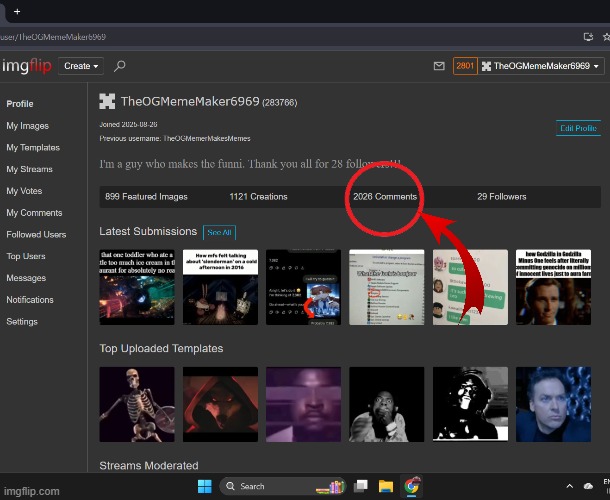Viewport: 610px width, 500px height.
Task: Open My Votes in the sidebar
Action: click(24, 191)
